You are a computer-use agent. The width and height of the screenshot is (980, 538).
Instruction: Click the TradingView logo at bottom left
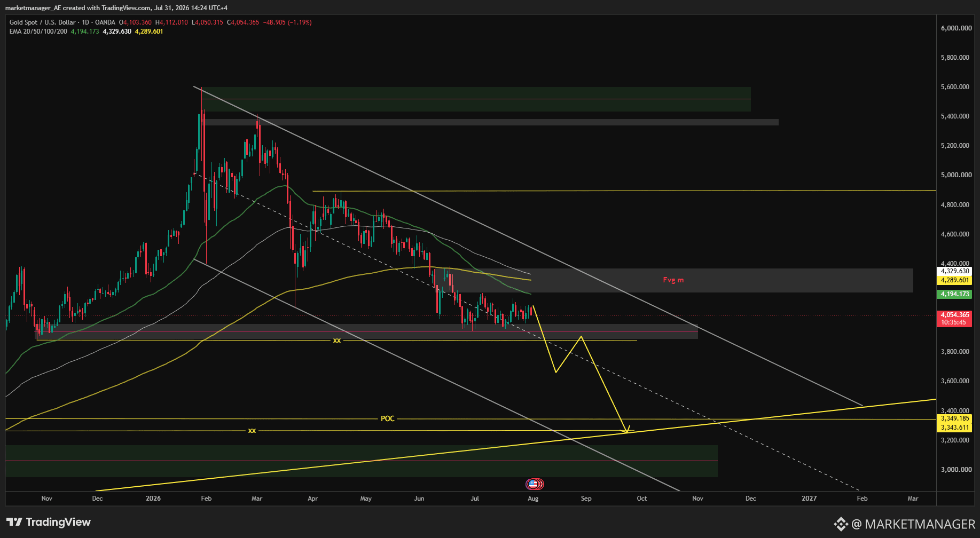coord(49,522)
